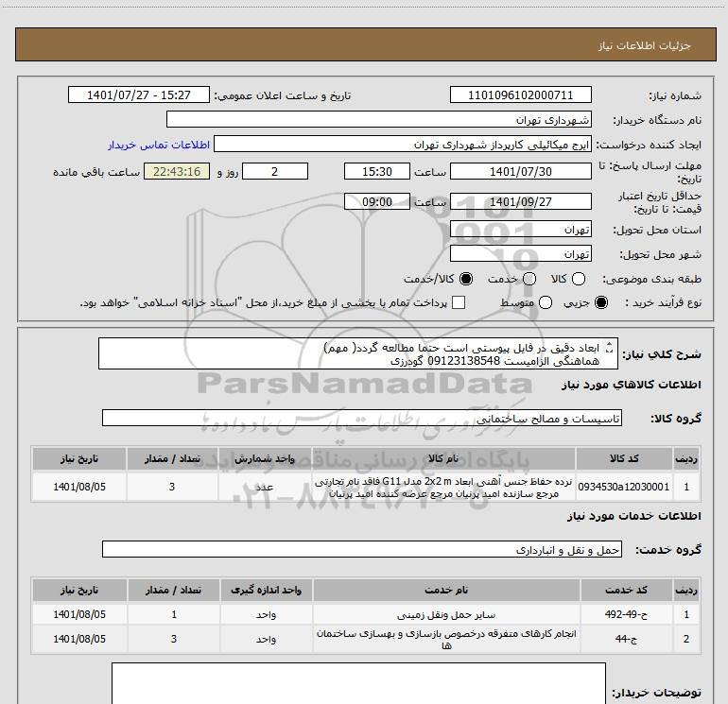The width and height of the screenshot is (728, 704).
Task: Click the نام خدمت column header
Action: click(x=446, y=591)
